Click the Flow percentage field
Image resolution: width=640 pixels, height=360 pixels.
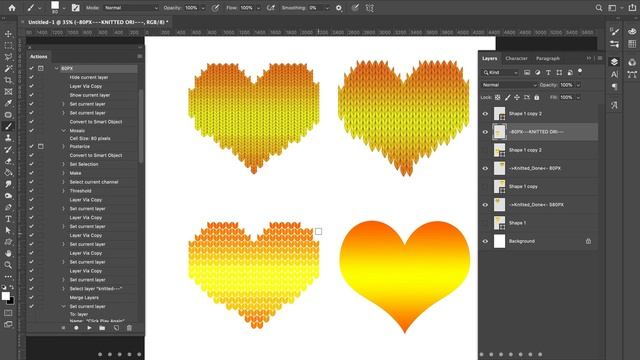point(246,8)
